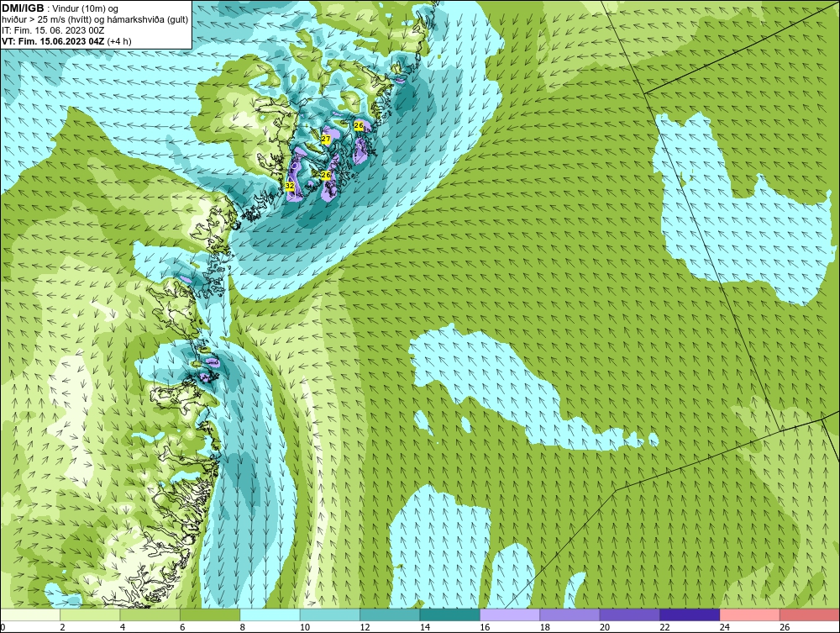This screenshot has height=633, width=840.
Task: Pick the 22–24 m/s dark indigo swatch
Action: pyautogui.click(x=690, y=615)
